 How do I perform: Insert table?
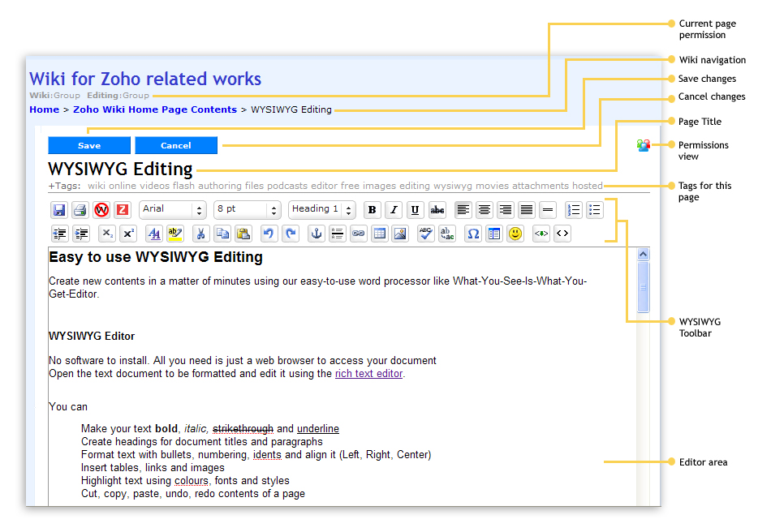[x=380, y=234]
